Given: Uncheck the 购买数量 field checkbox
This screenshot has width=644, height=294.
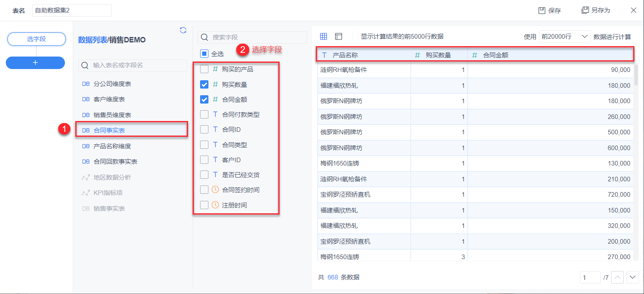Looking at the screenshot, I should click(204, 84).
